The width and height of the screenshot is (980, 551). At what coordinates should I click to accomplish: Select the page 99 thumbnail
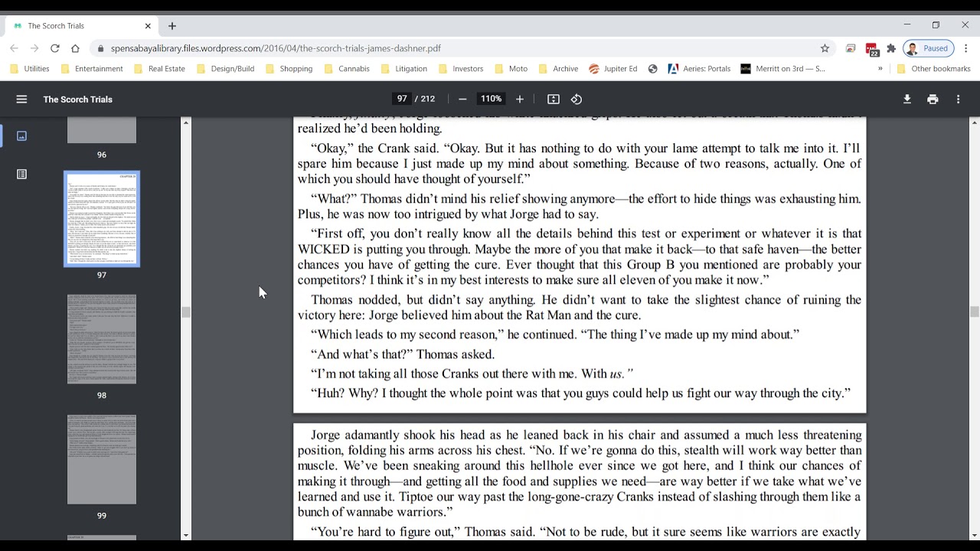click(x=102, y=459)
